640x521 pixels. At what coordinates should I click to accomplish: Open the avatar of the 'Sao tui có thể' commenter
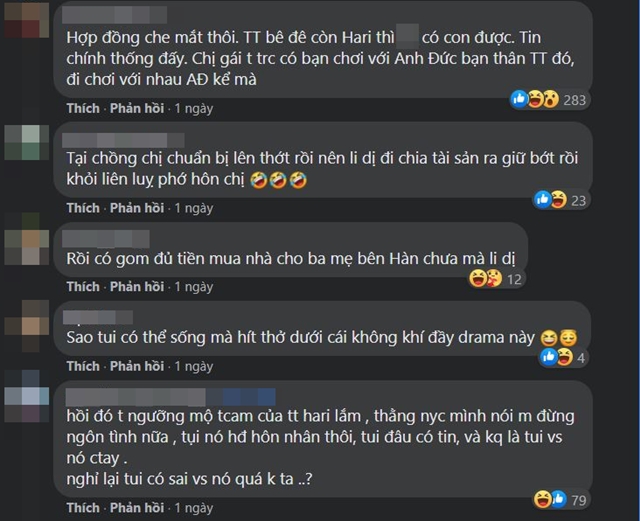pyautogui.click(x=27, y=325)
